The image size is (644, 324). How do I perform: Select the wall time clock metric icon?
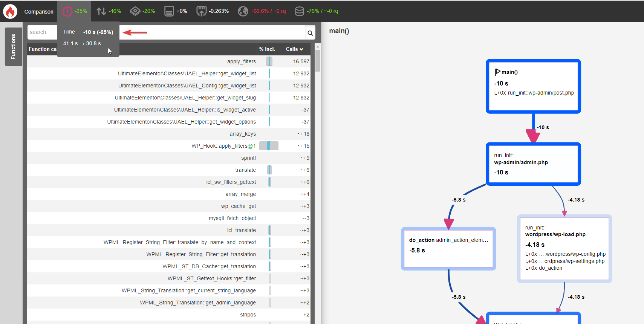67,11
